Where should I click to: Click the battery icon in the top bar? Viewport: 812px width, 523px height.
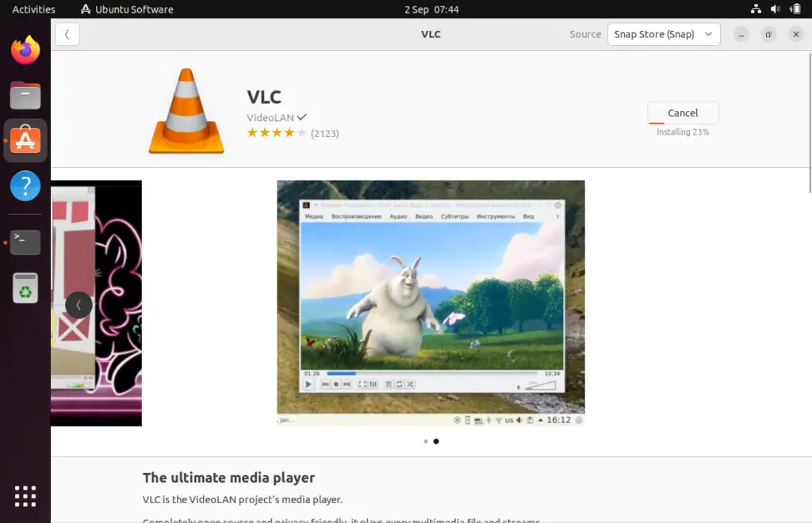click(795, 9)
